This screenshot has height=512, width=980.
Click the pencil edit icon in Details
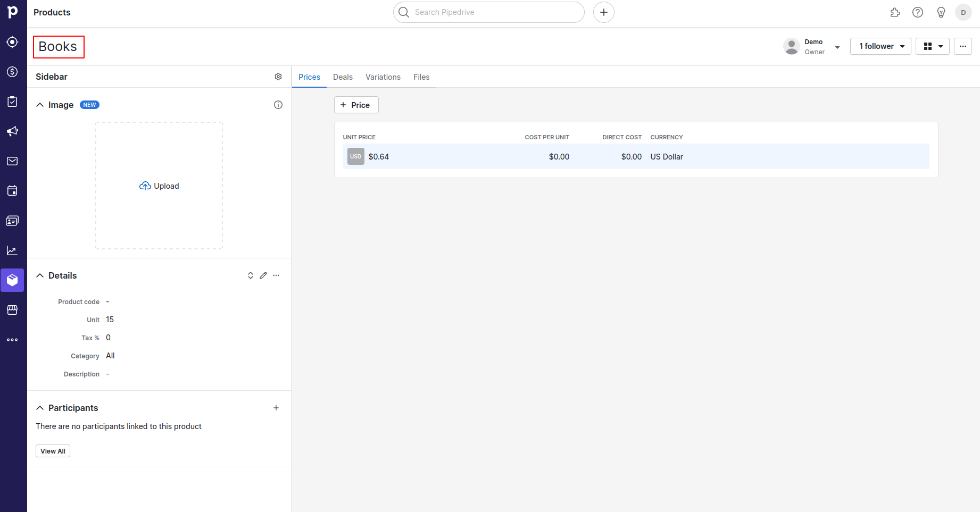(x=263, y=275)
